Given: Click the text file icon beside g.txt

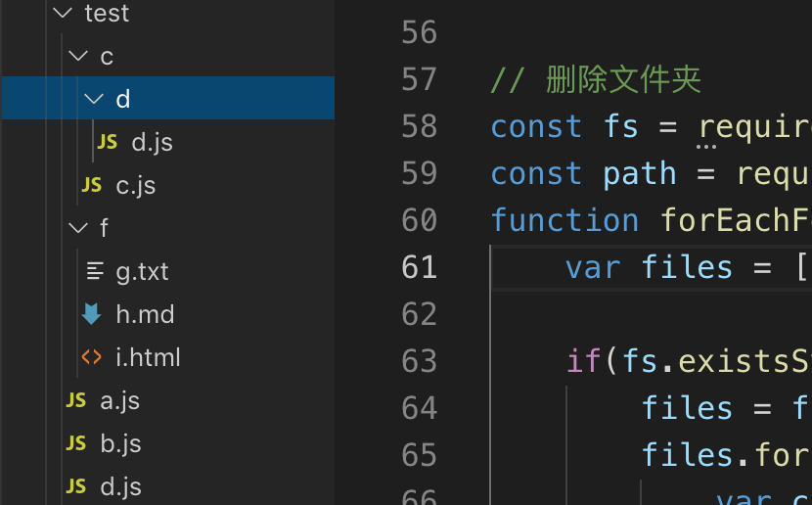Looking at the screenshot, I should point(95,271).
